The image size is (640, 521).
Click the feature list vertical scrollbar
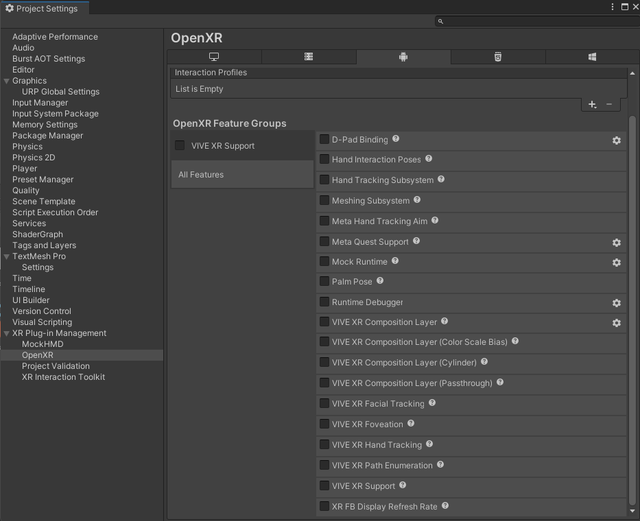click(632, 310)
